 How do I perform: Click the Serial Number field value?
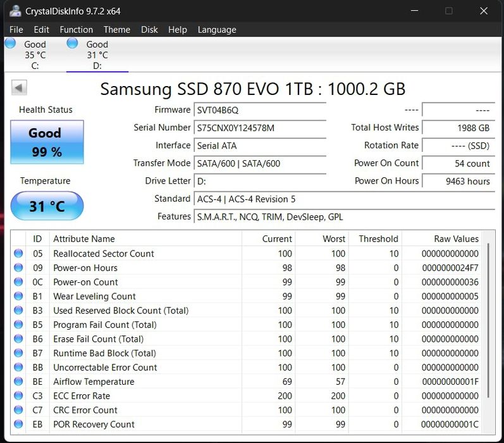[x=260, y=128]
